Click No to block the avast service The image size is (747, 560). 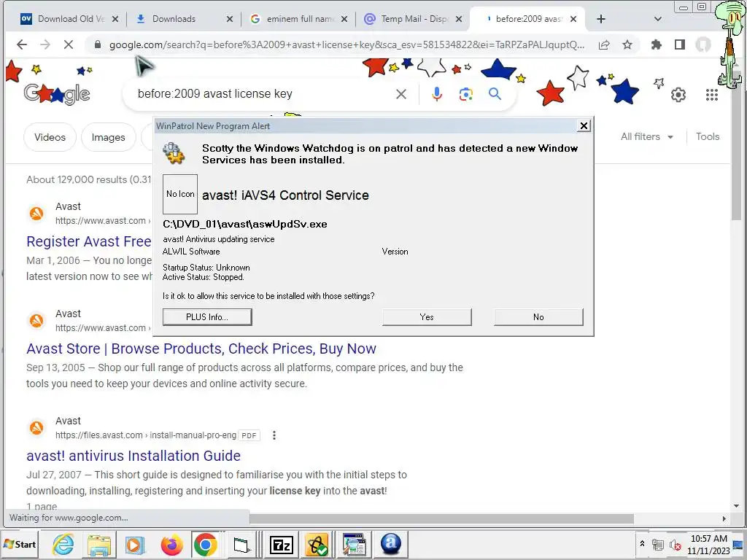tap(538, 317)
